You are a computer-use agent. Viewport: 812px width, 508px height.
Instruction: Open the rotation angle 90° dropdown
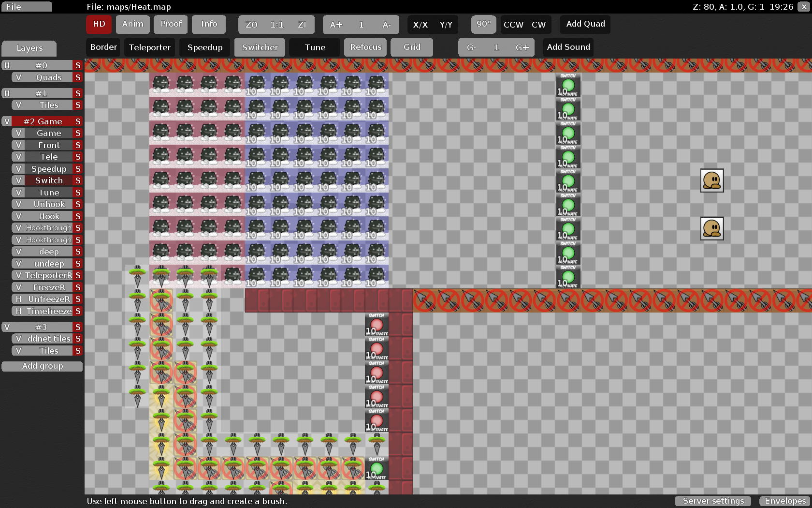[x=483, y=24]
